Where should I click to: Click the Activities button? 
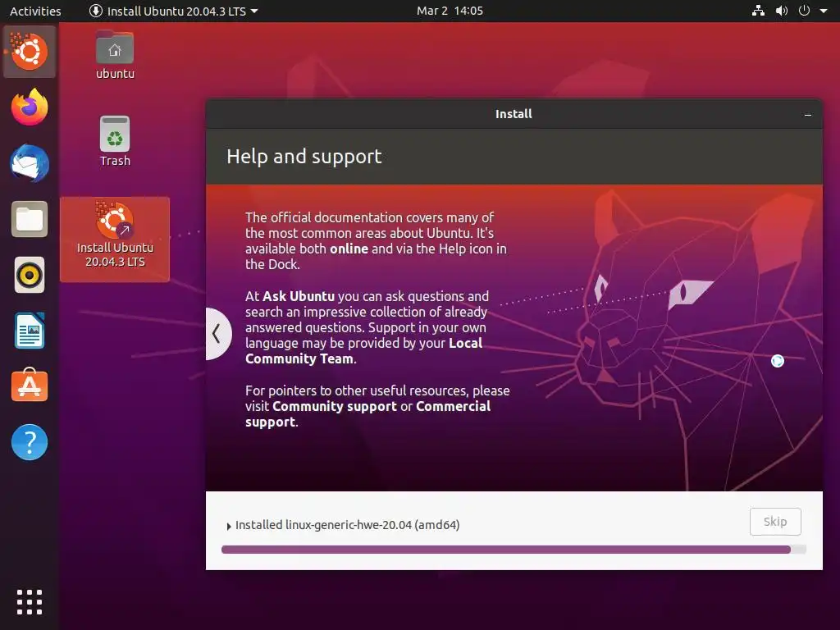point(35,11)
